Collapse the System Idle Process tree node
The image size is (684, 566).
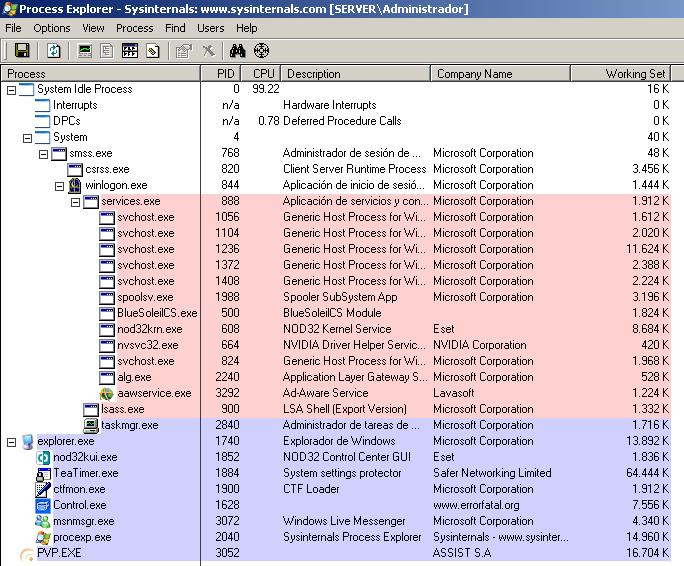(x=12, y=90)
